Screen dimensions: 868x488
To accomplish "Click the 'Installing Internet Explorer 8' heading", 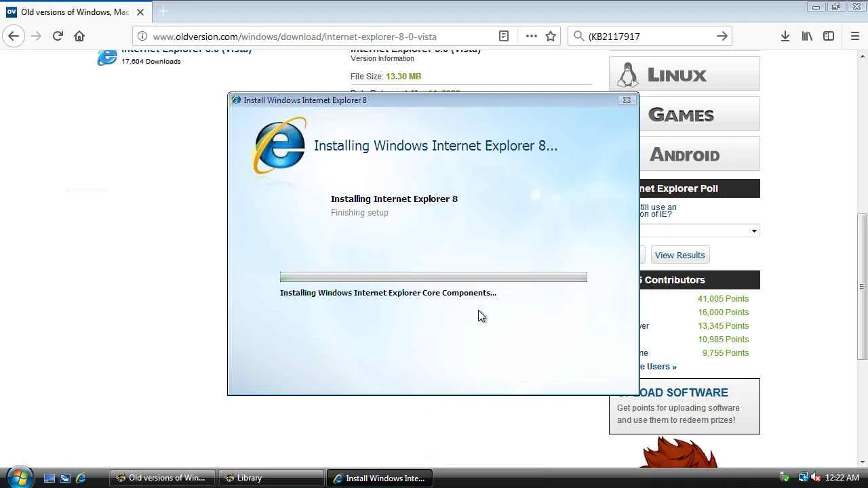I will click(394, 199).
